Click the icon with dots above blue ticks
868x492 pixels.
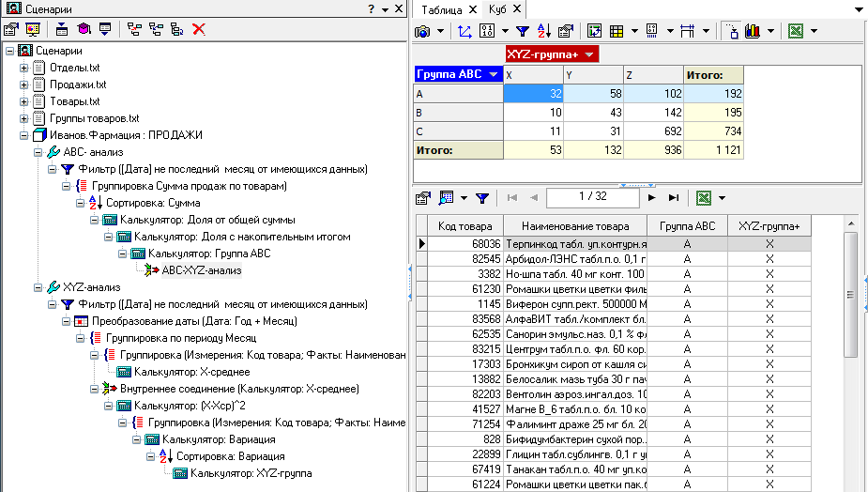coord(652,31)
